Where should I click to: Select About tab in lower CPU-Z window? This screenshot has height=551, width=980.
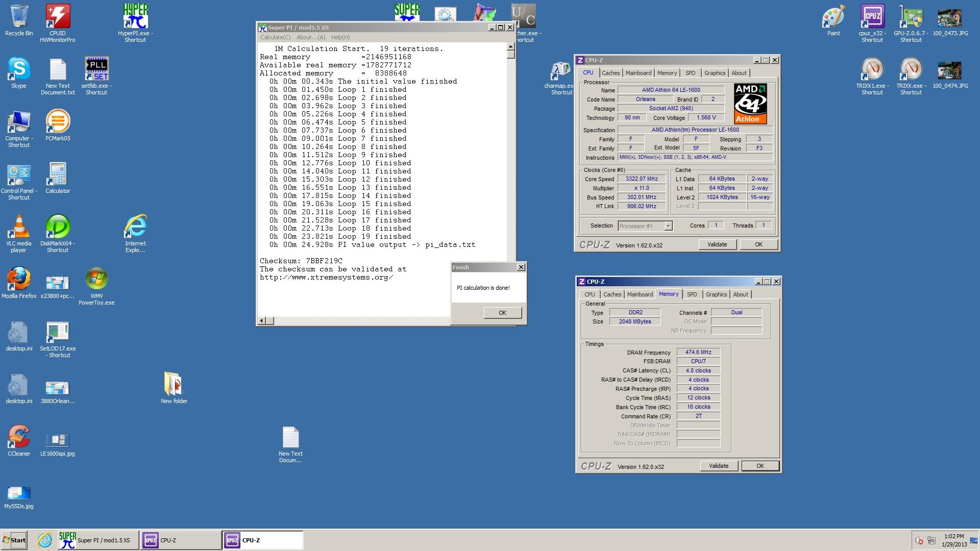click(x=741, y=294)
